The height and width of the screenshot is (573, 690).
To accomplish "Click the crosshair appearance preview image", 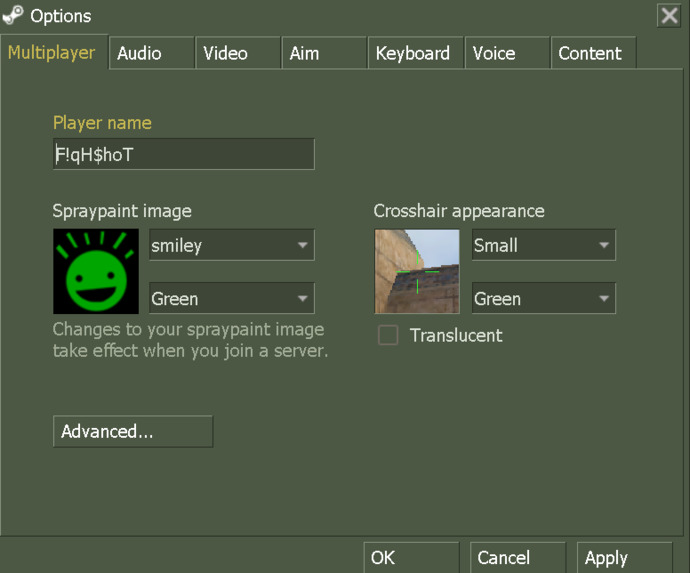I will coord(417,271).
